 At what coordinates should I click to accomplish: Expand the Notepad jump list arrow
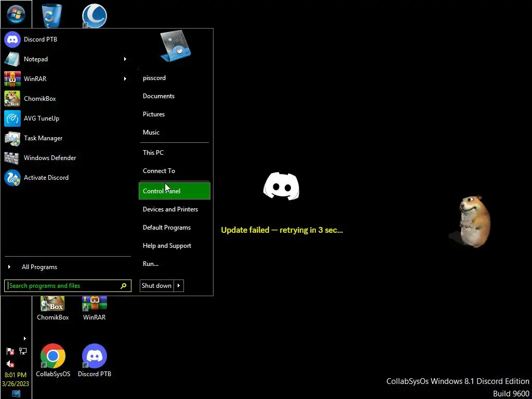(125, 59)
